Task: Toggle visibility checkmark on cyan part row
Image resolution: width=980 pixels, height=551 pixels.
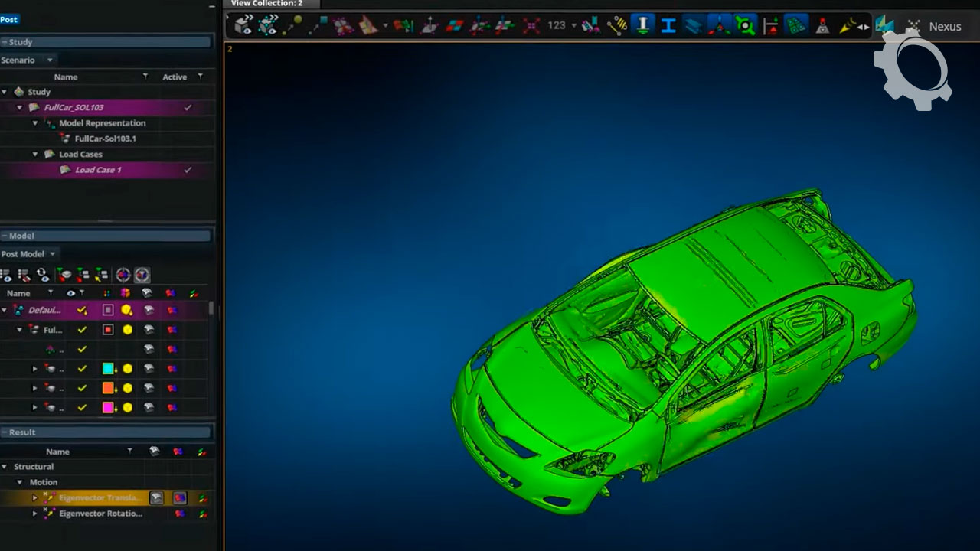Action: pyautogui.click(x=82, y=369)
